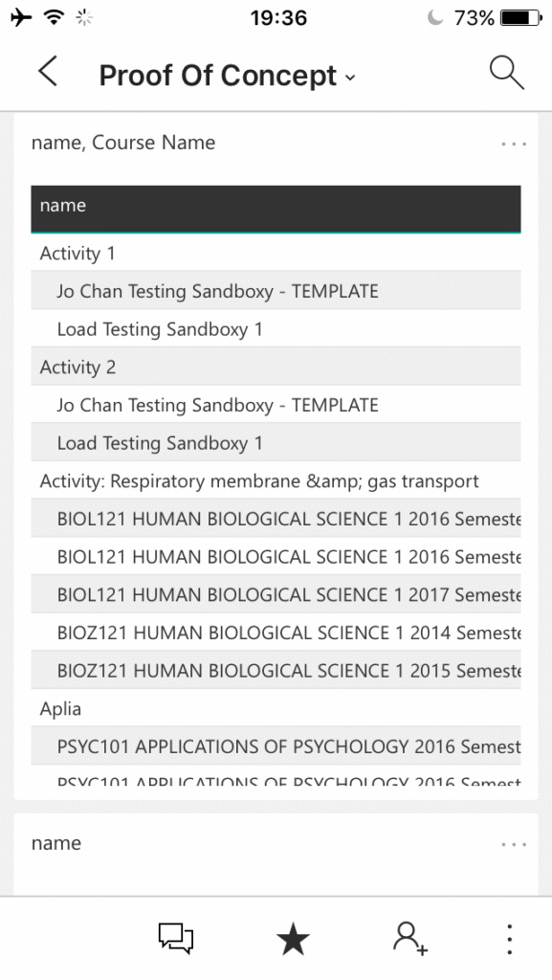Select the name column header

pyautogui.click(x=276, y=209)
